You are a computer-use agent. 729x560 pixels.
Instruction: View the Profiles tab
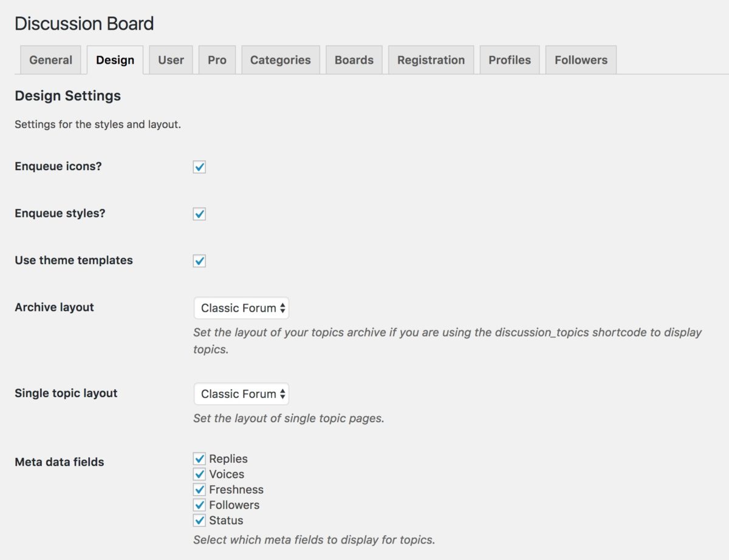510,60
